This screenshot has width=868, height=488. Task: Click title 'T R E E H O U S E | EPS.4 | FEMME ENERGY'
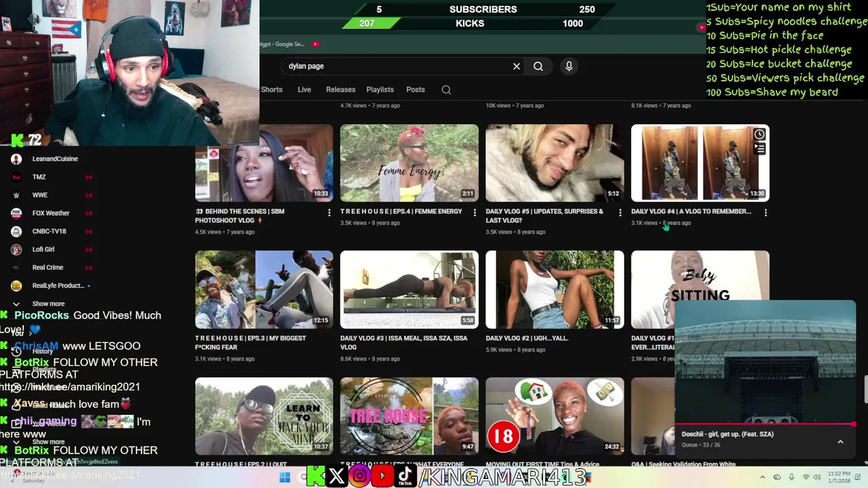pos(401,211)
